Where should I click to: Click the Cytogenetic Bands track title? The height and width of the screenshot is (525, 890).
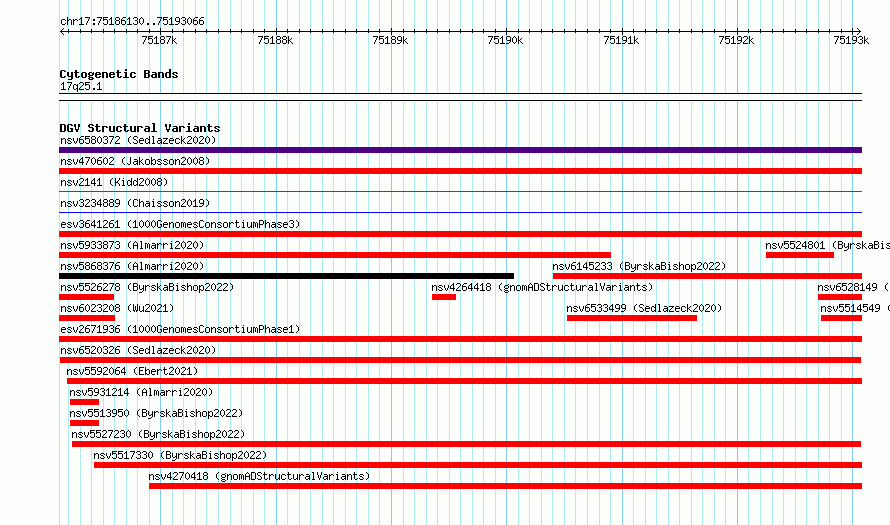(x=119, y=74)
